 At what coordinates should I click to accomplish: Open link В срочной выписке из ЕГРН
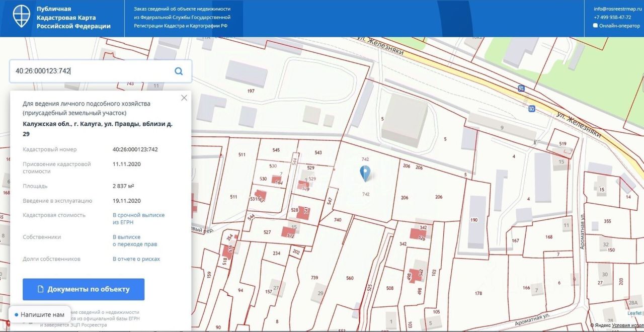138,218
